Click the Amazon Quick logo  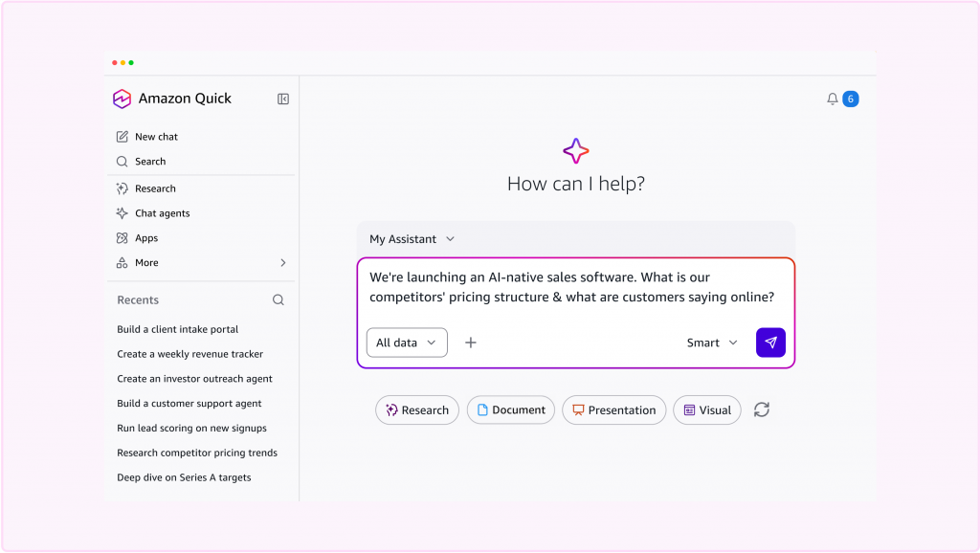(122, 99)
